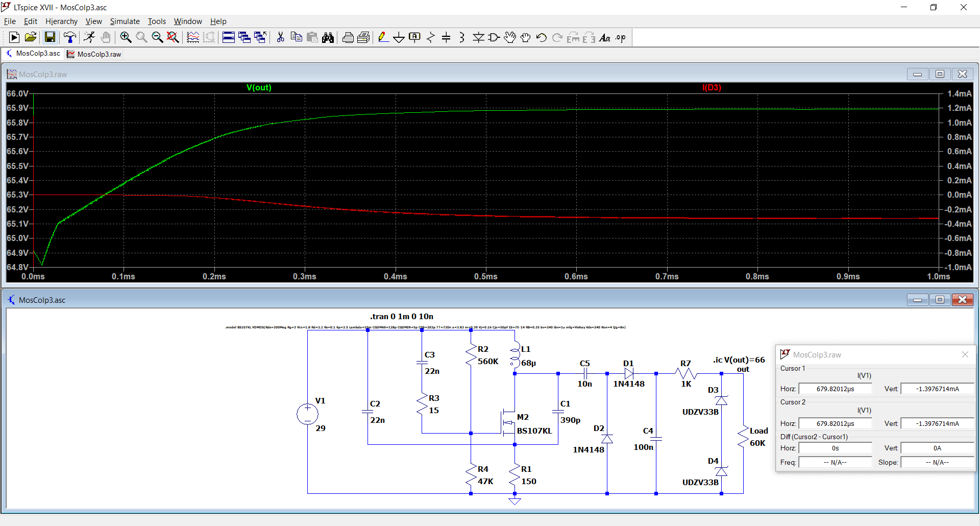Place an Inductor from toolbar
Viewport: 980px width, 526px height.
(462, 37)
